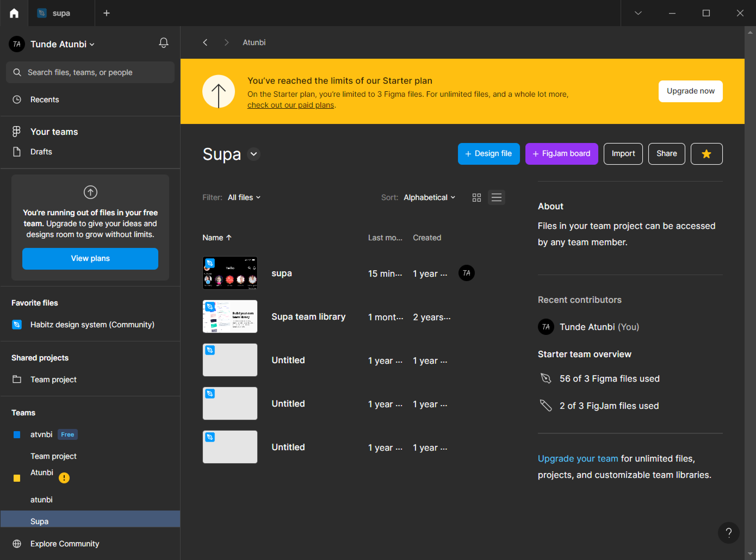
Task: Click the upload arrow icon in the sidebar upgrade card
Action: (90, 192)
